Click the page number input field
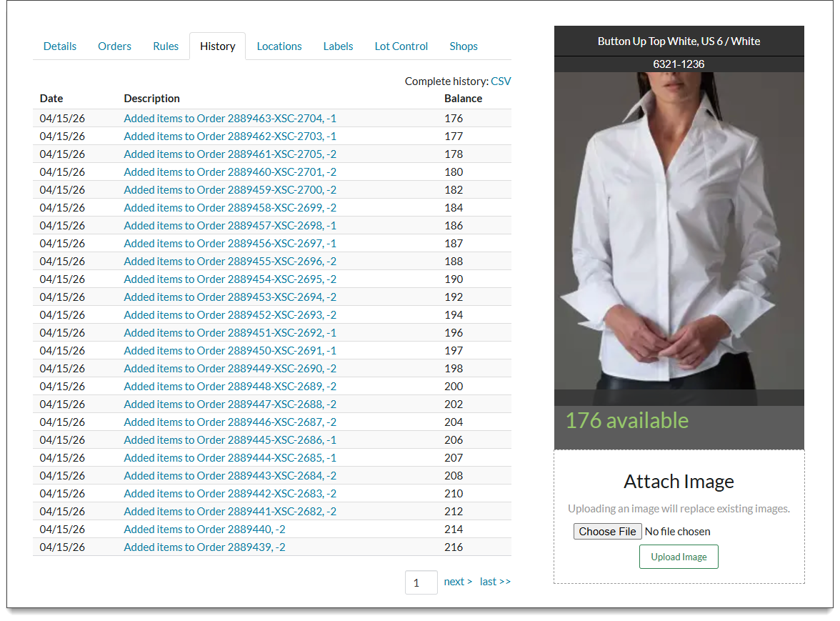The image size is (840, 621). pos(421,582)
